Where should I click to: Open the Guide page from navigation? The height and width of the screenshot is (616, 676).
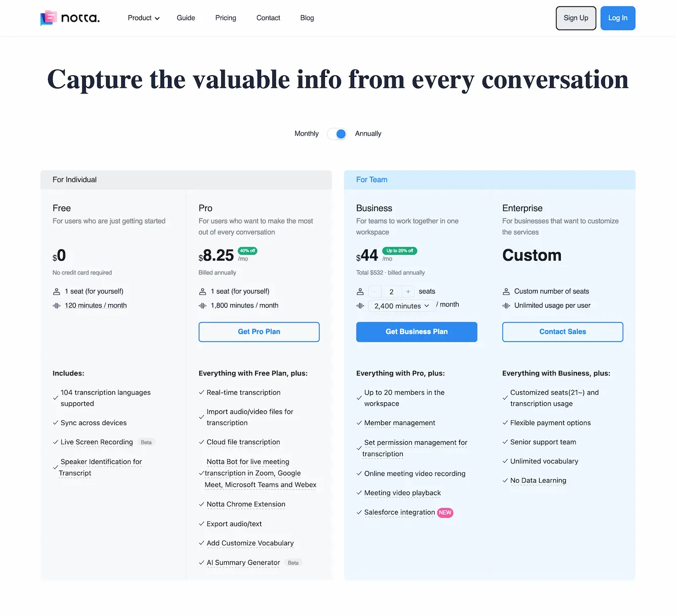click(x=185, y=18)
